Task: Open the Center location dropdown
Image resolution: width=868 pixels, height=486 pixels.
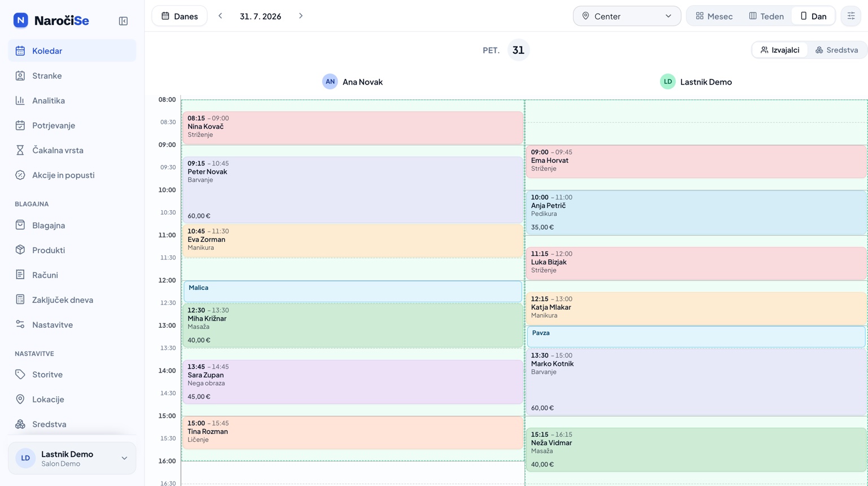Action: [x=627, y=16]
